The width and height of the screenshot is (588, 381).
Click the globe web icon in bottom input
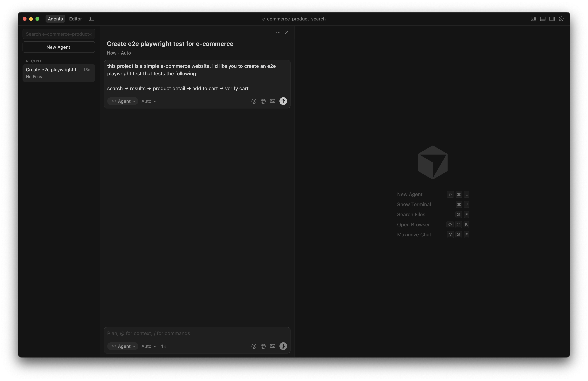[263, 346]
